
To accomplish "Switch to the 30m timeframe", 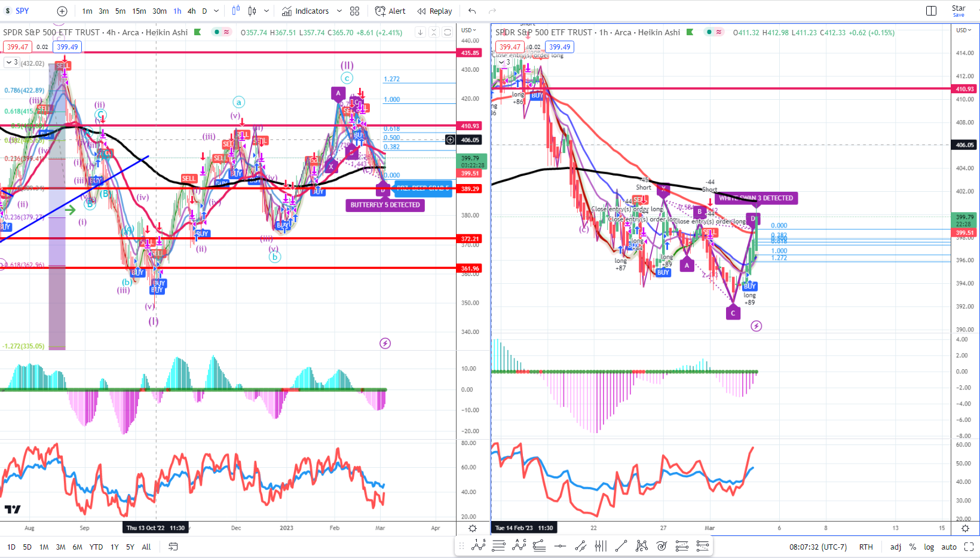I will [x=160, y=11].
